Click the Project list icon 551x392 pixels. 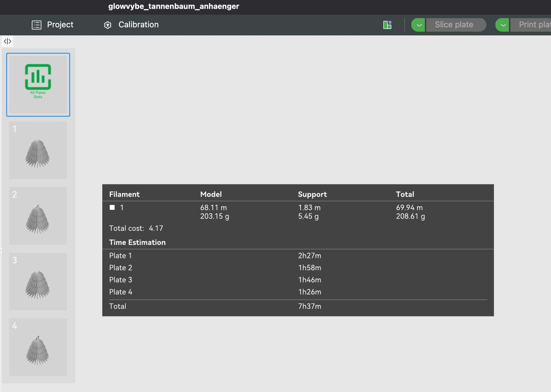tap(37, 25)
